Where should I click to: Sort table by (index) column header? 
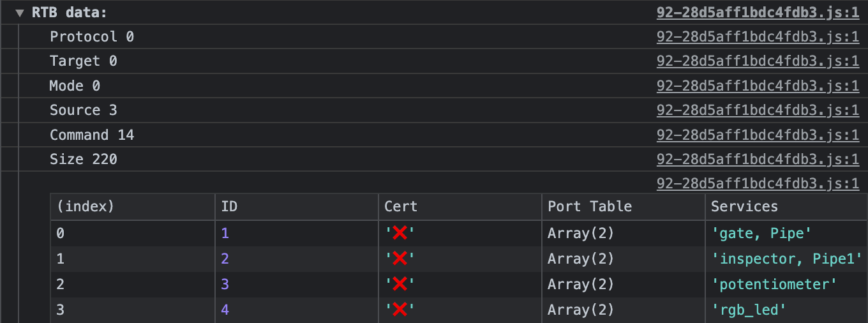pos(86,207)
